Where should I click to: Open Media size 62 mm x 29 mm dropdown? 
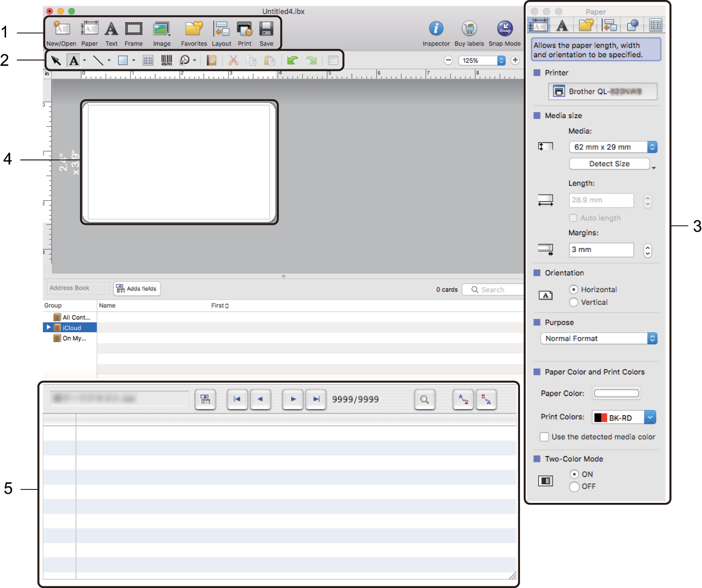point(613,147)
